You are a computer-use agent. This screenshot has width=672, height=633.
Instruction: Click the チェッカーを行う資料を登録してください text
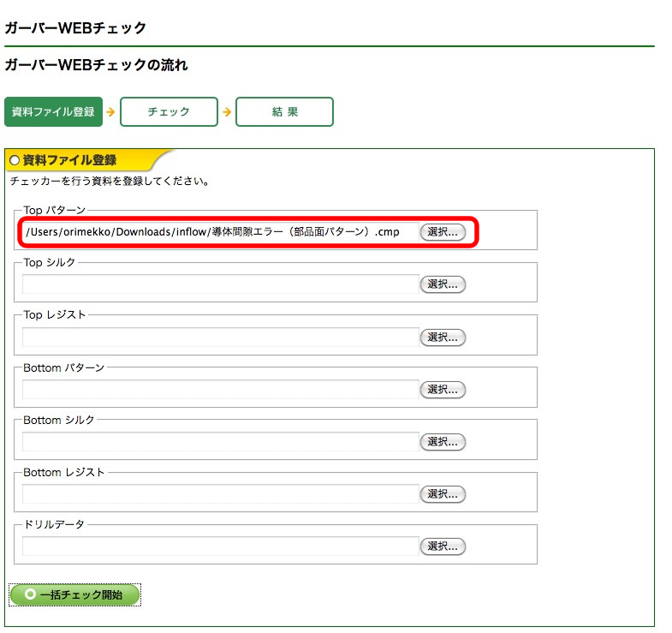coord(110,182)
